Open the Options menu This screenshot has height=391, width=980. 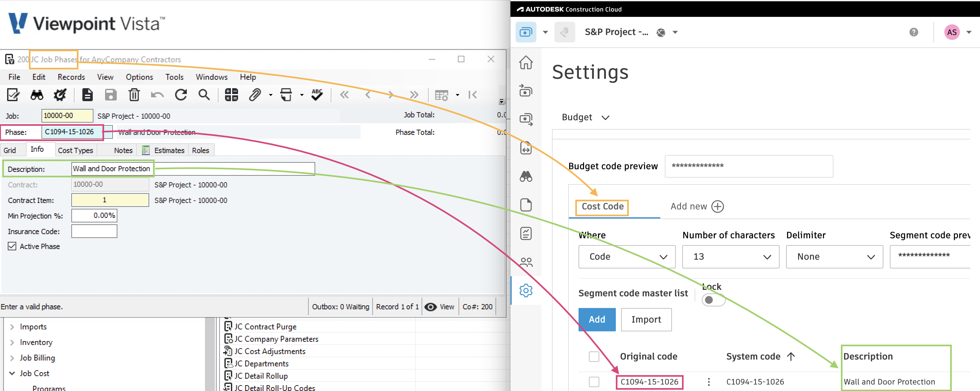(139, 77)
